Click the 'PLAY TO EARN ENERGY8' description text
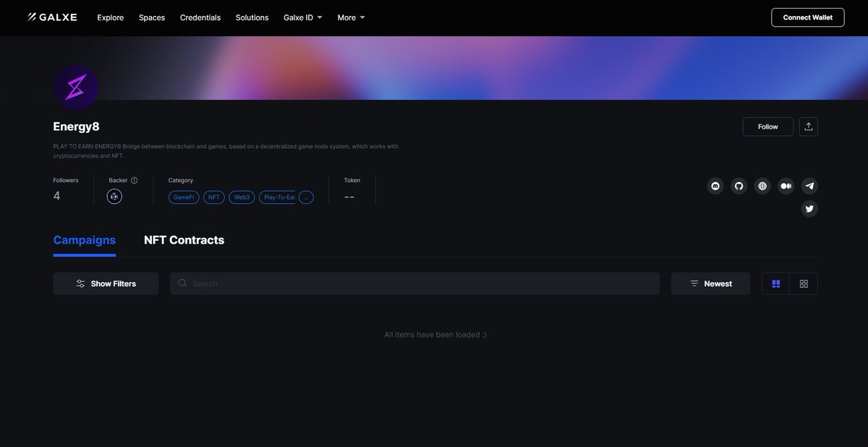868x447 pixels. click(226, 151)
